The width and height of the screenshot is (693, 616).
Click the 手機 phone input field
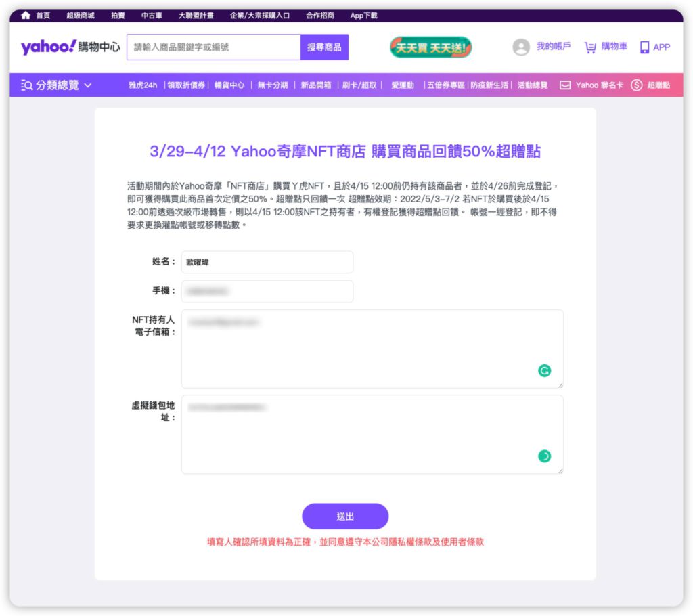click(267, 292)
